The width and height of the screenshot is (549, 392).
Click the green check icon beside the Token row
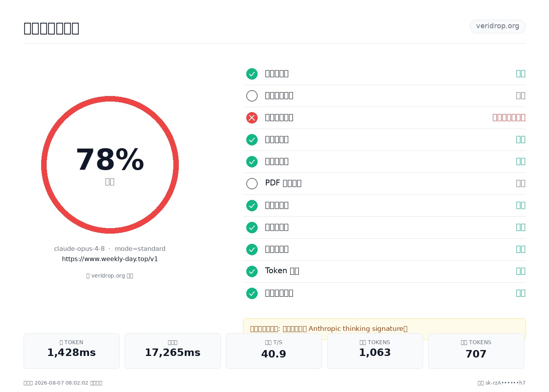point(252,271)
